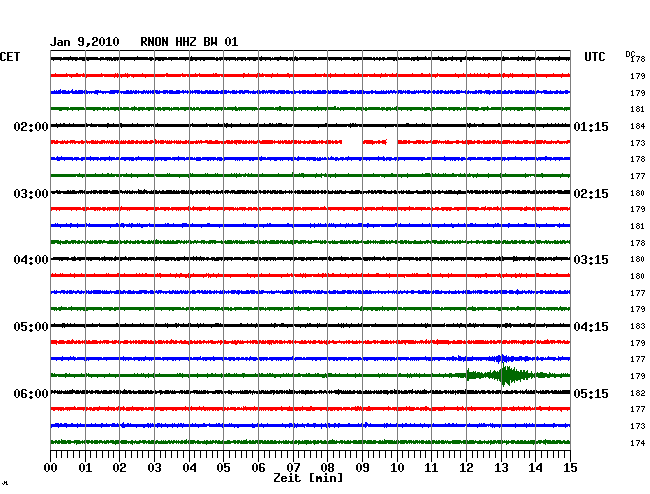Click the date label "Jan 9,2010"
650x494 pixels.
[x=85, y=42]
